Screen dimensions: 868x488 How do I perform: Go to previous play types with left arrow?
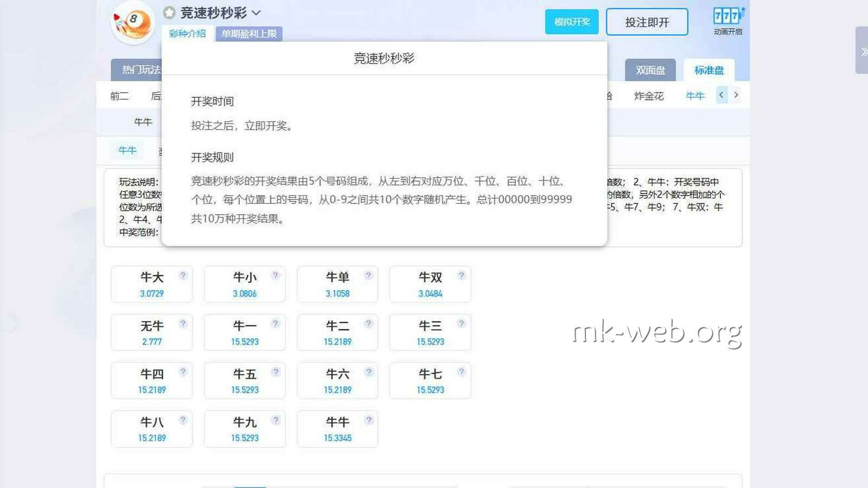[721, 95]
